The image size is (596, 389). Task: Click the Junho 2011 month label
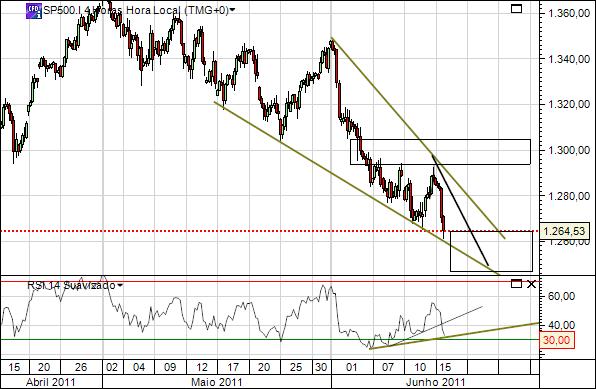click(x=436, y=382)
